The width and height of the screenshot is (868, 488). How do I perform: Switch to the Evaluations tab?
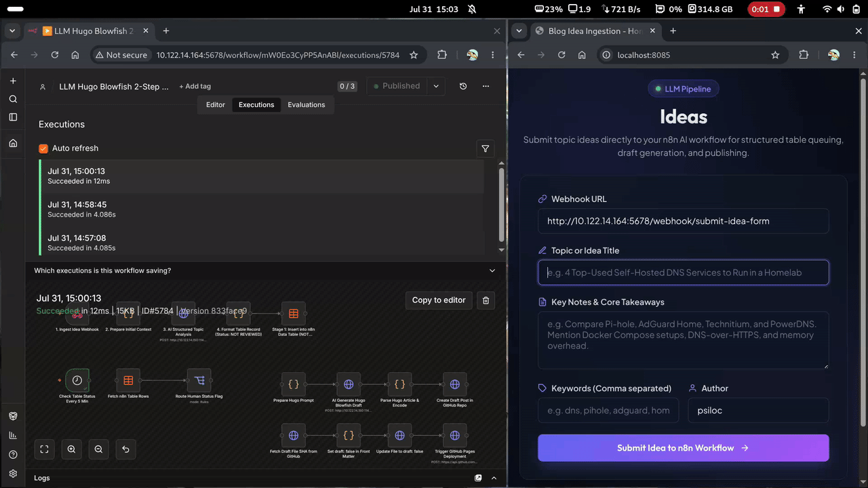click(307, 105)
